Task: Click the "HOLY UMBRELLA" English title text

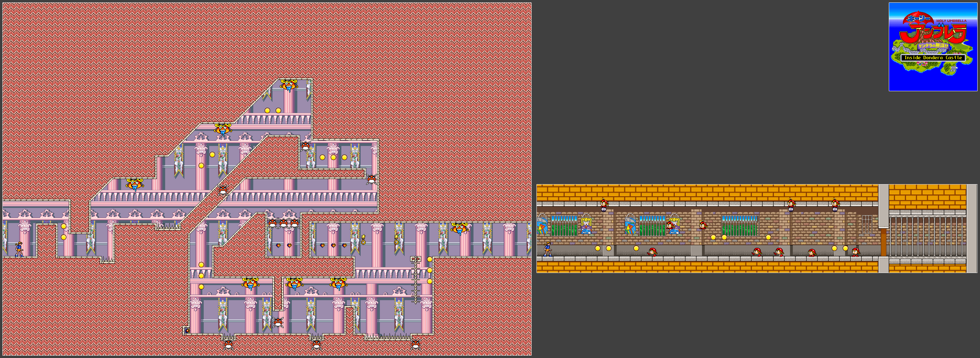Action: (x=951, y=21)
